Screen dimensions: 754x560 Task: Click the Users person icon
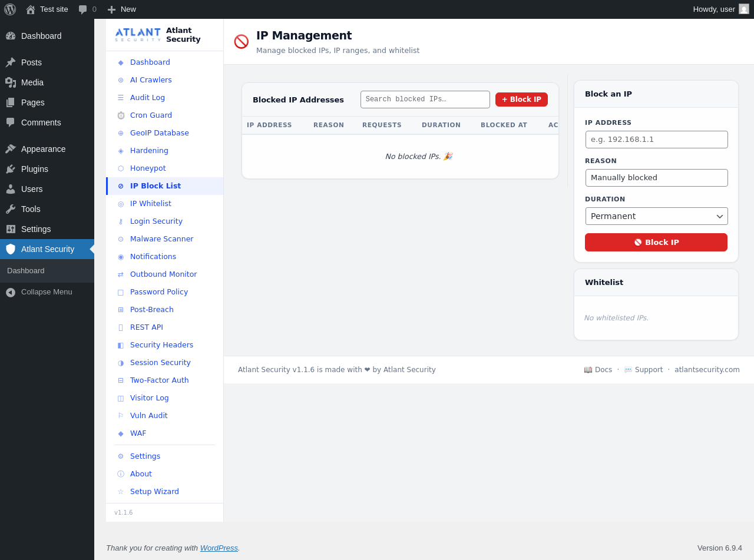[x=11, y=189]
